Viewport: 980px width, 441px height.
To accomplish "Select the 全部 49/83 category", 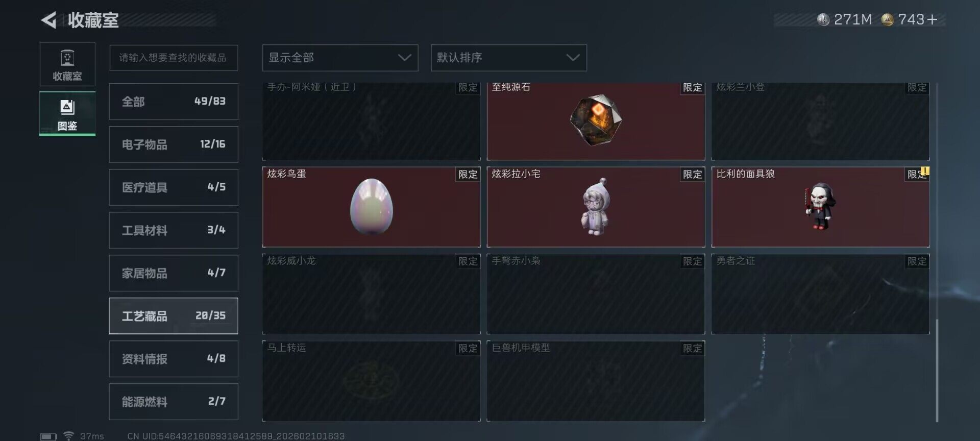I will click(174, 102).
